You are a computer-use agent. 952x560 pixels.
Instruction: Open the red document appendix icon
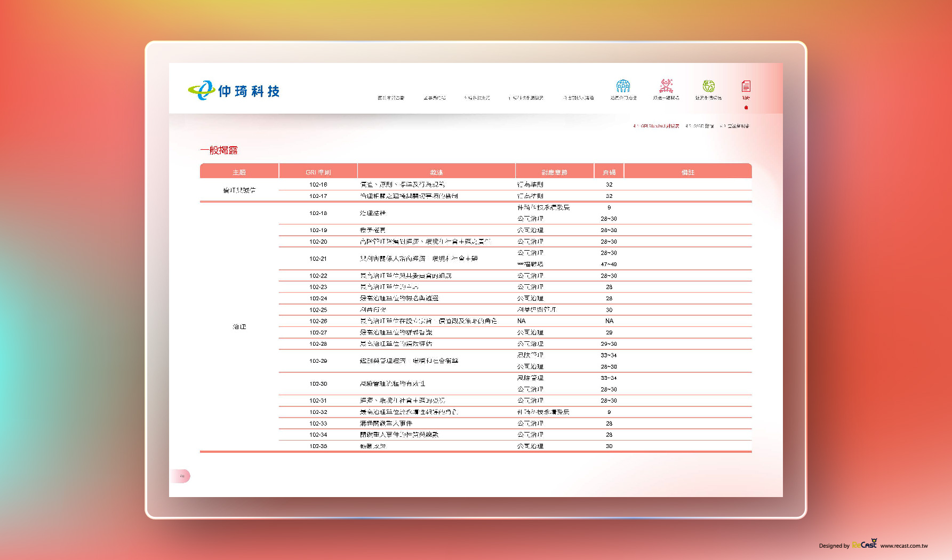tap(746, 86)
